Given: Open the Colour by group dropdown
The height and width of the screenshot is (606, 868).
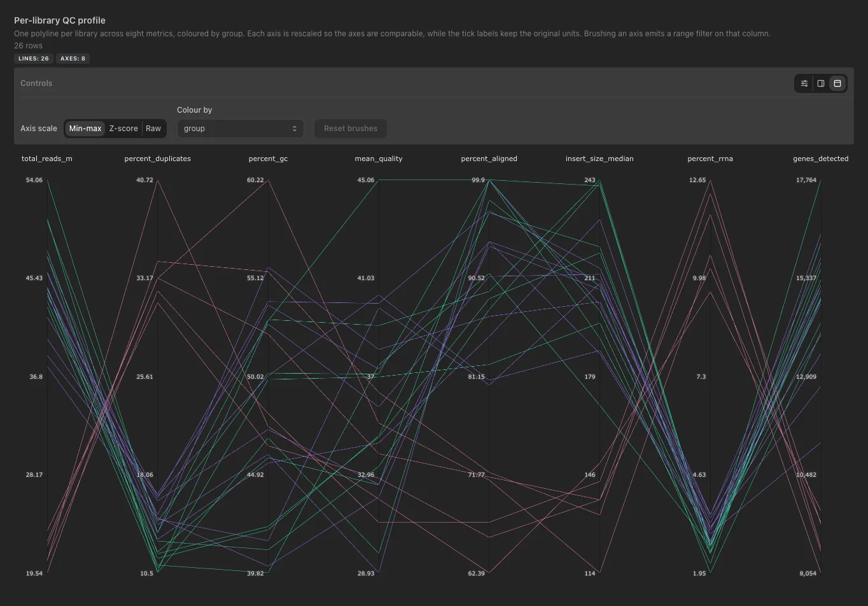Looking at the screenshot, I should pyautogui.click(x=241, y=129).
